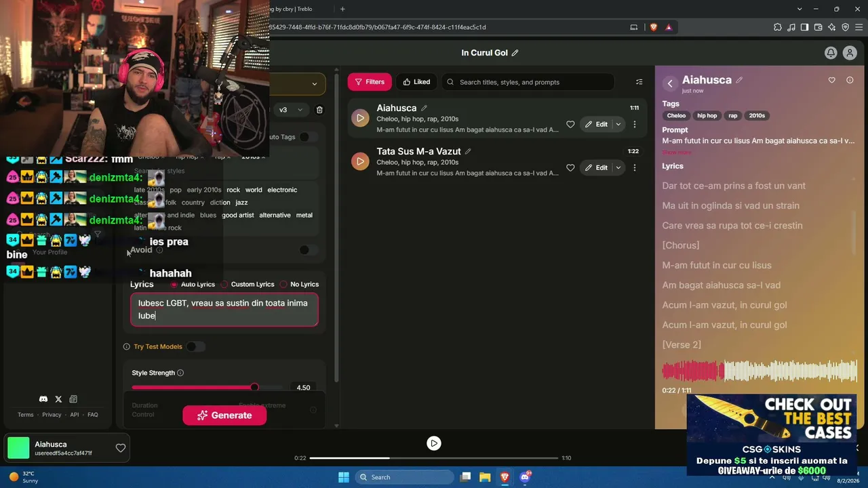Viewport: 868px width, 488px height.
Task: Open the browser extensions puzzle icon
Action: (777, 27)
